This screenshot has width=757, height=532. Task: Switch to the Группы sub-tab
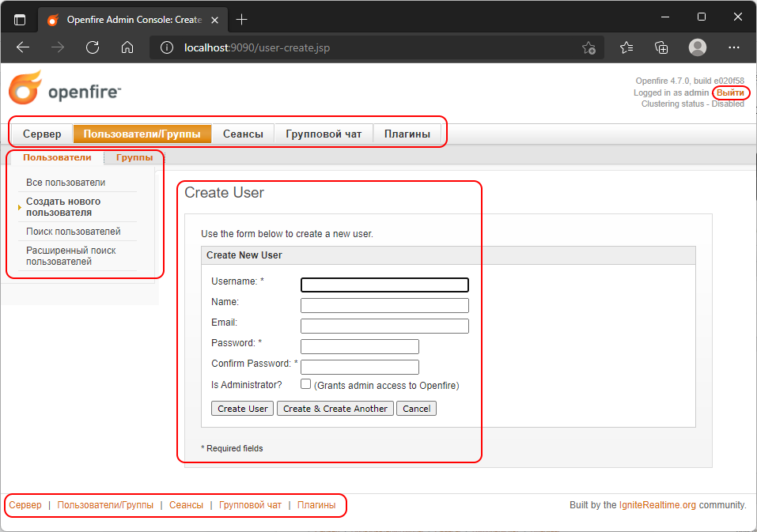coord(134,157)
